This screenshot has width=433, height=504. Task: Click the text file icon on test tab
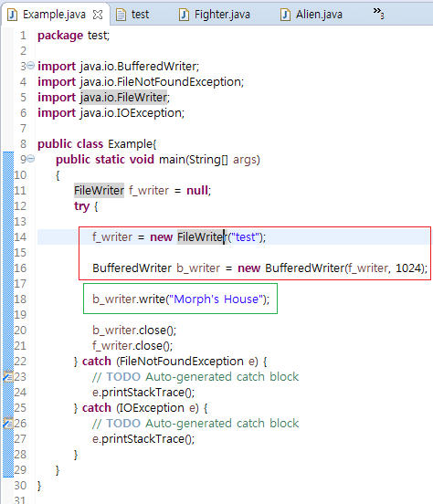[x=121, y=15]
